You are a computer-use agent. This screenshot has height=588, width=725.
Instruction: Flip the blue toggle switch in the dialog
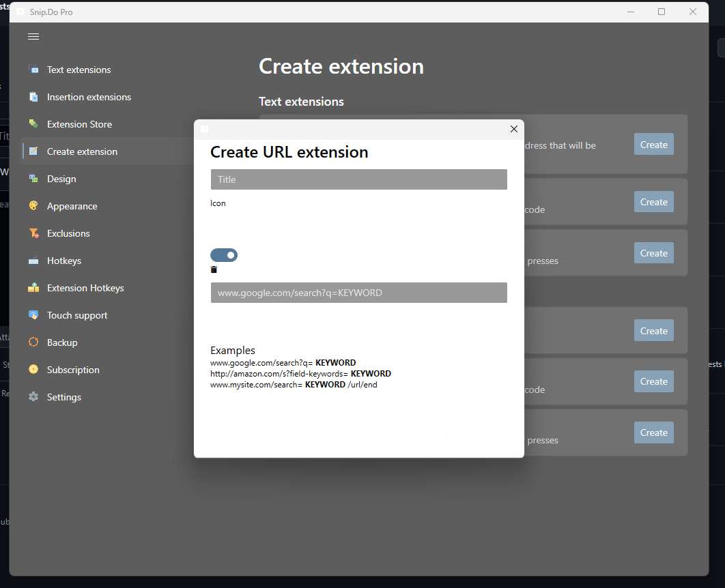(x=224, y=254)
